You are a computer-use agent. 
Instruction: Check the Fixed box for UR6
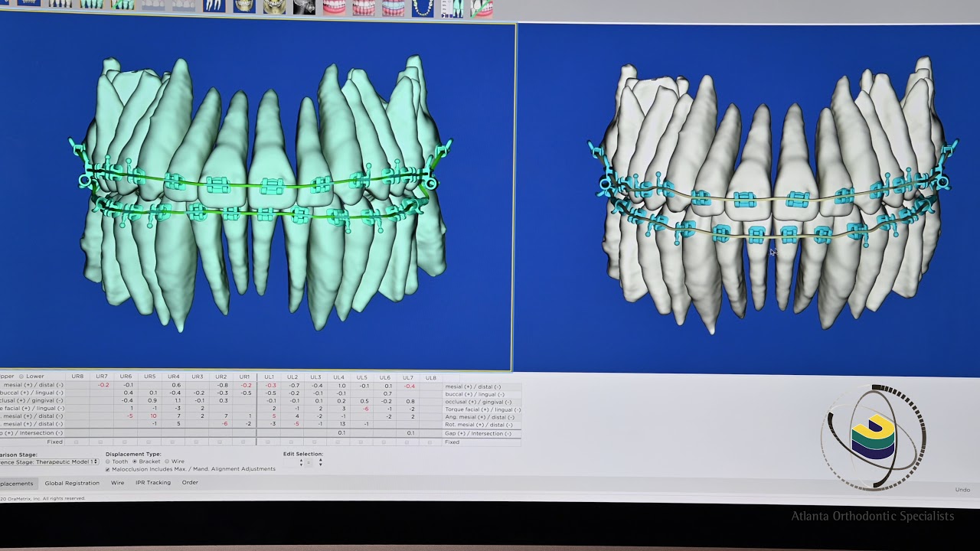125,442
